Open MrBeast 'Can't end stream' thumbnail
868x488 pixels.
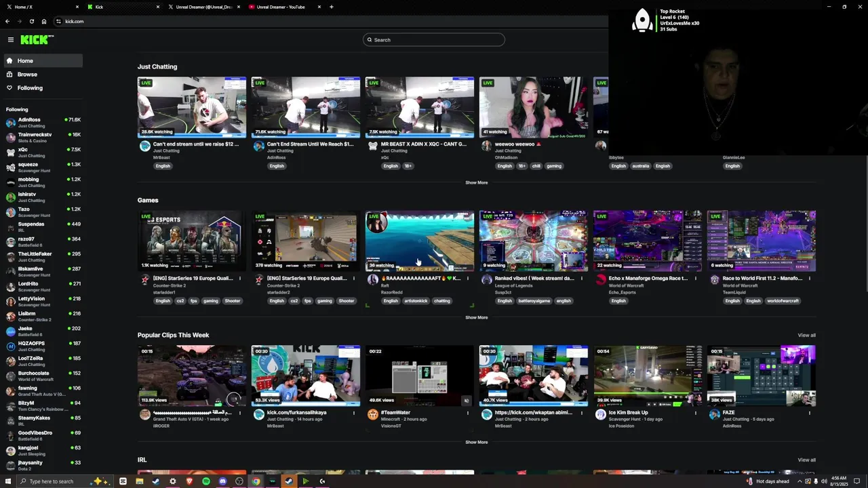[192, 107]
